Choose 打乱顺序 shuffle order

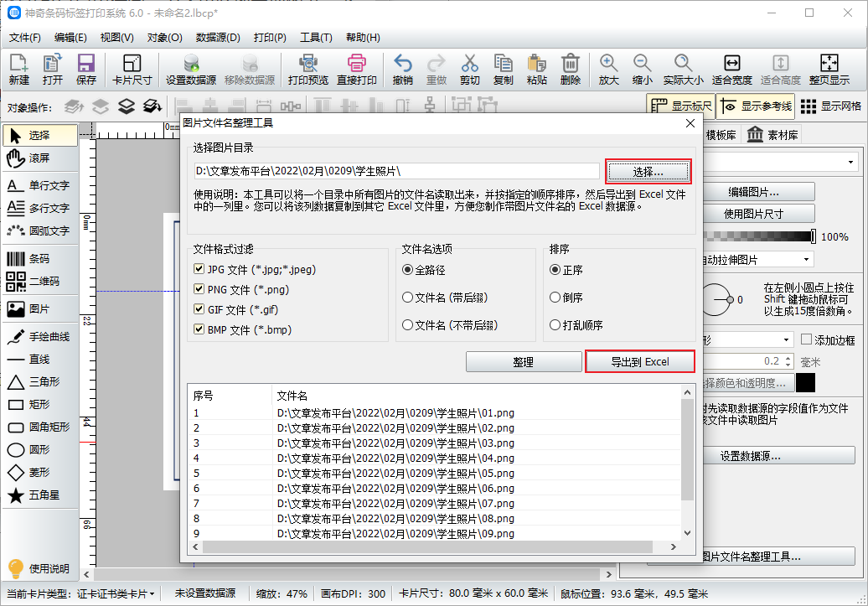[555, 325]
